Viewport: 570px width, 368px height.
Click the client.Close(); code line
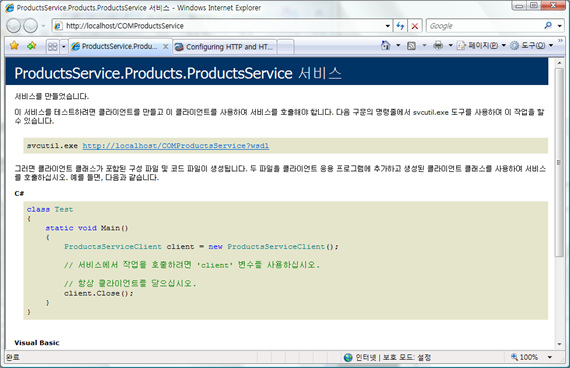pyautogui.click(x=99, y=293)
